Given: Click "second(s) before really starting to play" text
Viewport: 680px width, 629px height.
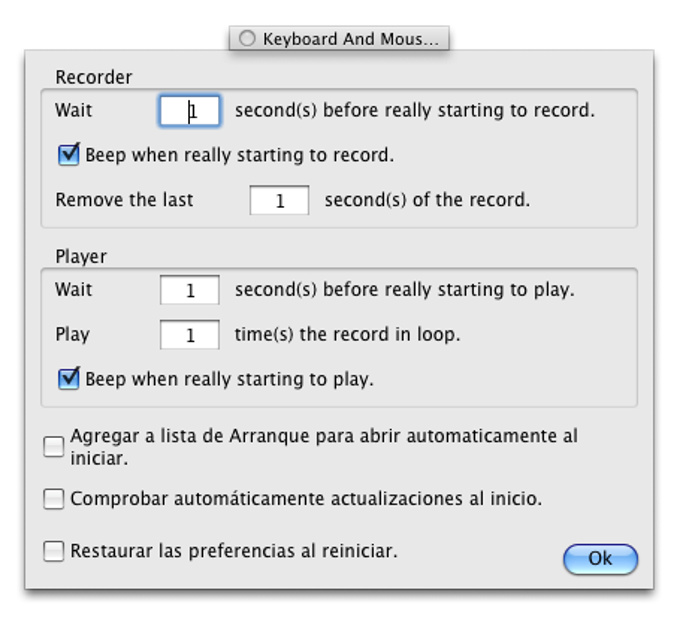Looking at the screenshot, I should coord(404,290).
